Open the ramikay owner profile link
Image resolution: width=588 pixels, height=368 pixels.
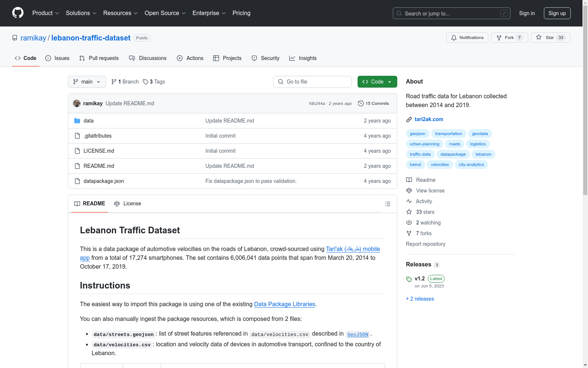point(33,38)
